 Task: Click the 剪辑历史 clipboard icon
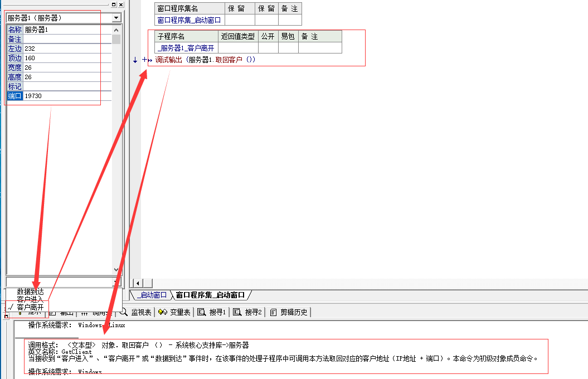tap(273, 312)
